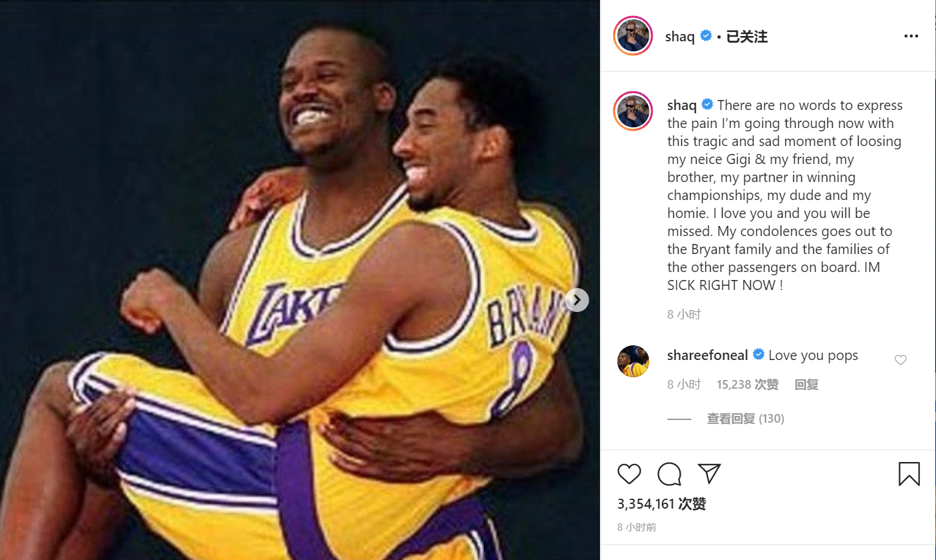This screenshot has height=560, width=936.
Task: Save post with the bookmark icon
Action: coord(909,474)
